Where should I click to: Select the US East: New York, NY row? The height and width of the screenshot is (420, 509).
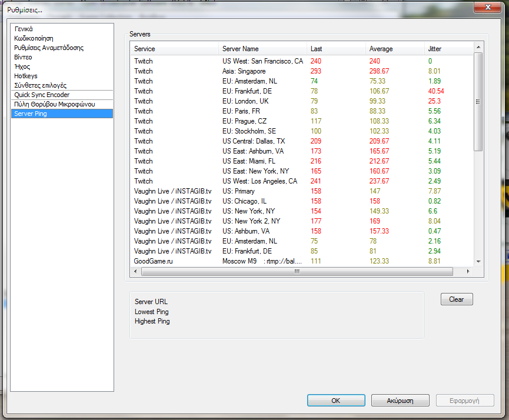(x=302, y=171)
